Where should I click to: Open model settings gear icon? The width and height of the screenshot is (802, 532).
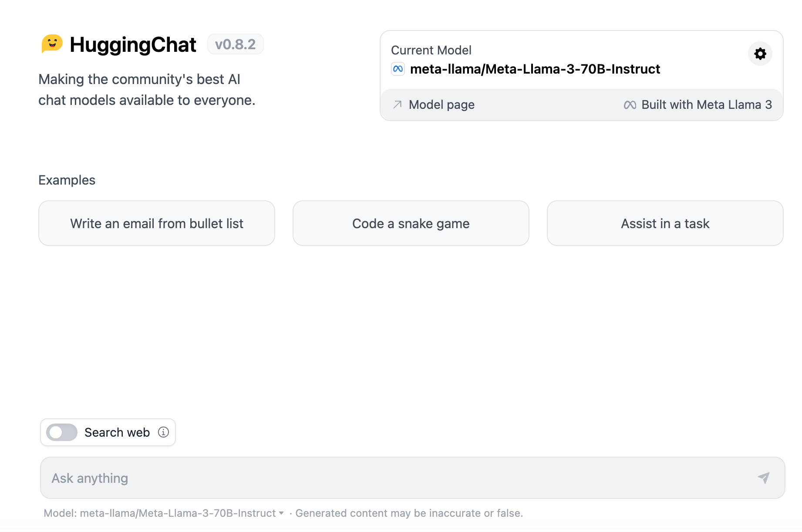click(x=760, y=54)
